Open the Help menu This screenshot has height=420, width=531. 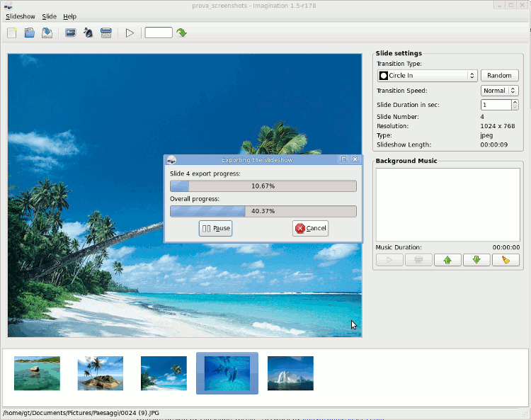click(69, 16)
